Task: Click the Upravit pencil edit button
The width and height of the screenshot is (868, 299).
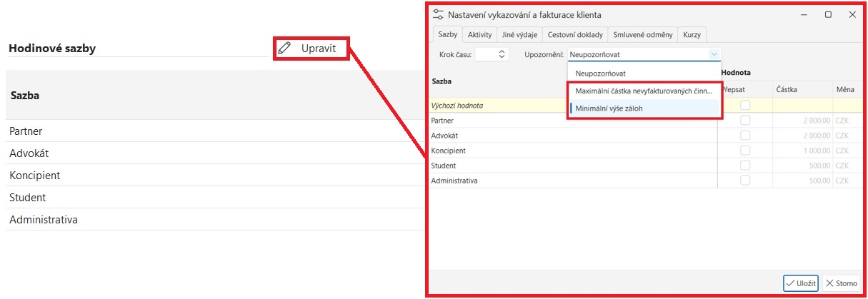Action: [311, 49]
